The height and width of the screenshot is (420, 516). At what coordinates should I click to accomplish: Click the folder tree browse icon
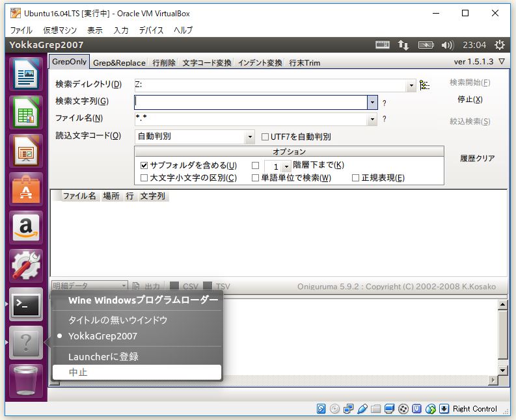[424, 85]
